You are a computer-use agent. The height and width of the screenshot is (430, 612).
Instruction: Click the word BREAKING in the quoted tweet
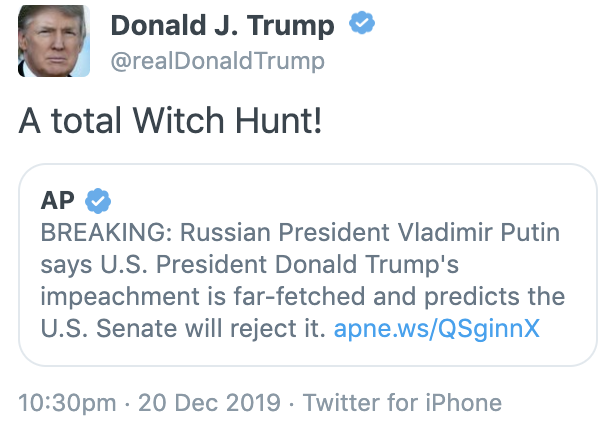coord(94,235)
